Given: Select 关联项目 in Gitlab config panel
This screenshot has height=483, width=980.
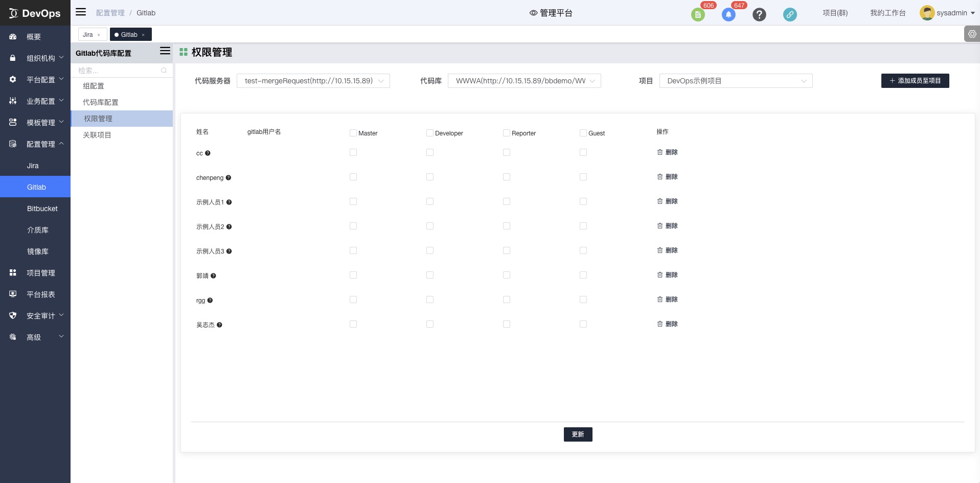Looking at the screenshot, I should coord(122,135).
